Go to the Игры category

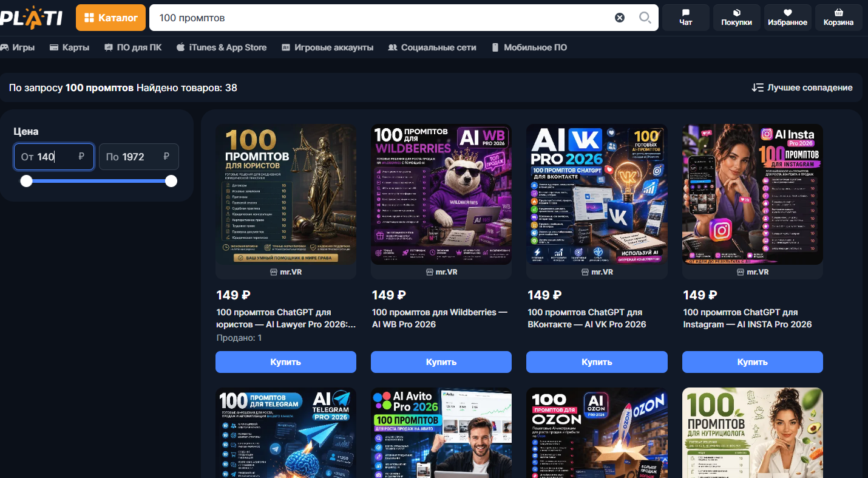[18, 47]
